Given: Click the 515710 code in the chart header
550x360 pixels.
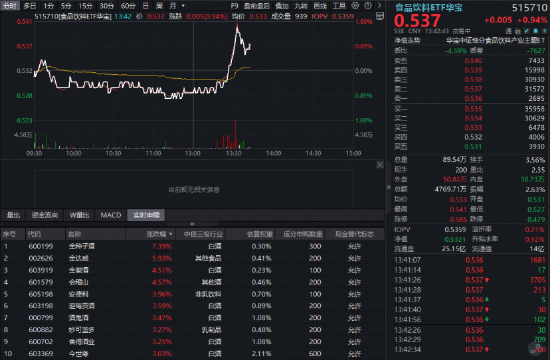Looking at the screenshot, I should coord(46,16).
